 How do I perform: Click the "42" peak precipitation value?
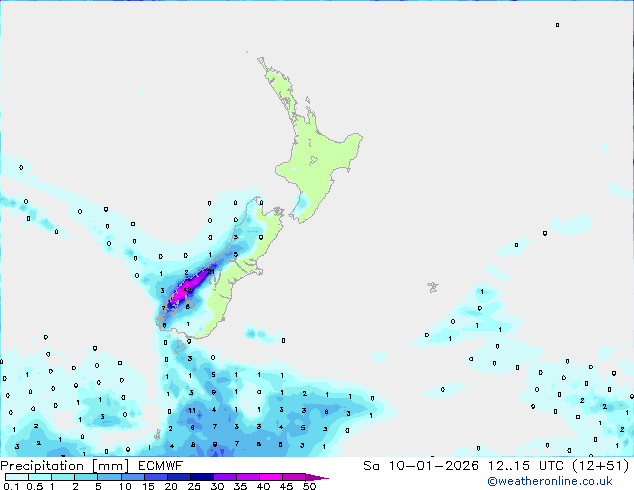(187, 289)
